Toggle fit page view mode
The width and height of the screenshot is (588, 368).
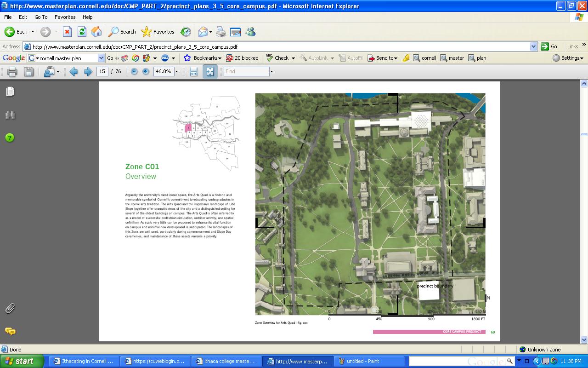pyautogui.click(x=210, y=71)
